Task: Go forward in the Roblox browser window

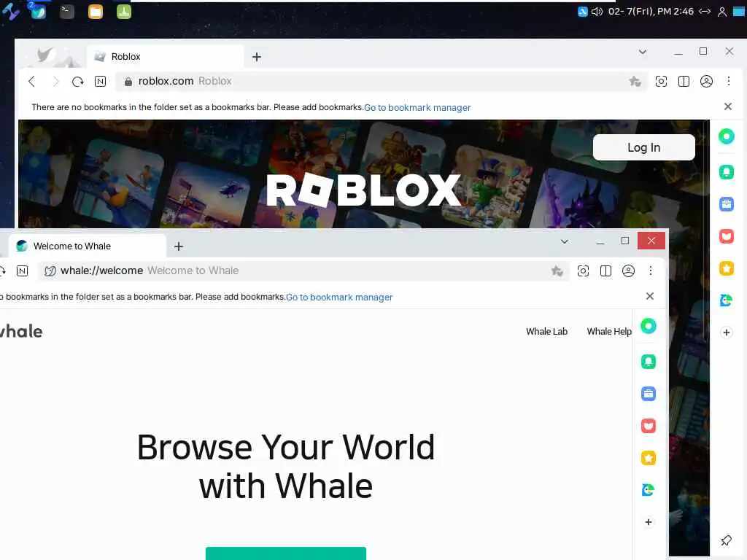Action: coord(55,82)
